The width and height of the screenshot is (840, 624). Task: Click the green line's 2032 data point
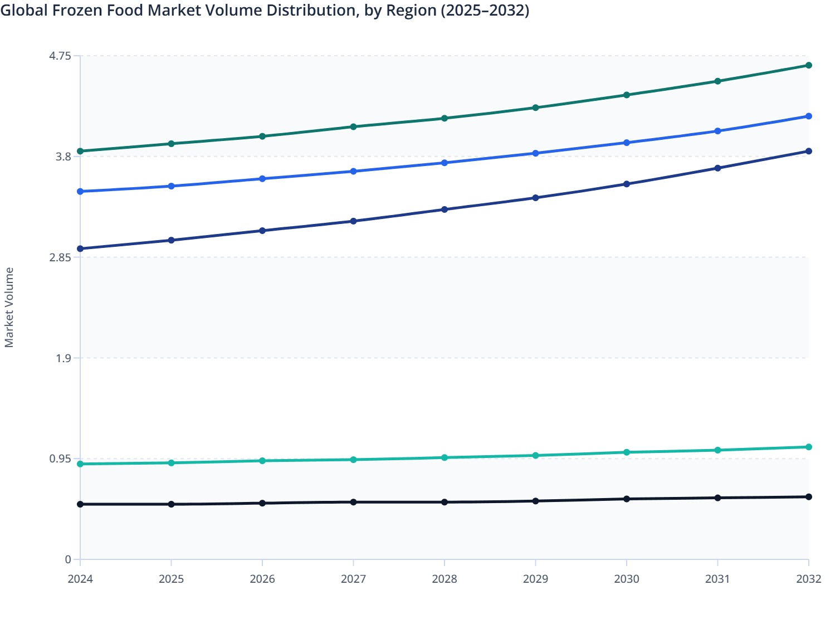tap(809, 66)
